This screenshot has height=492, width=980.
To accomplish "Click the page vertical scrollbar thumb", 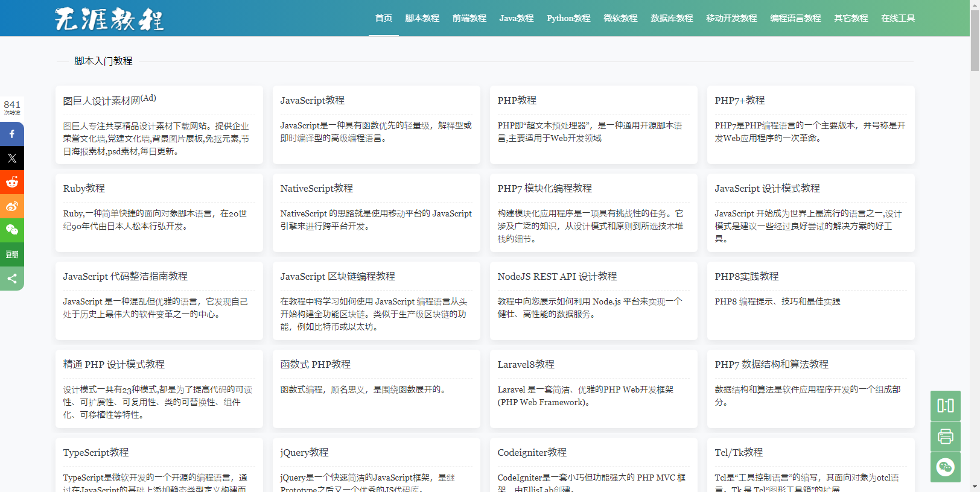I will click(x=975, y=40).
